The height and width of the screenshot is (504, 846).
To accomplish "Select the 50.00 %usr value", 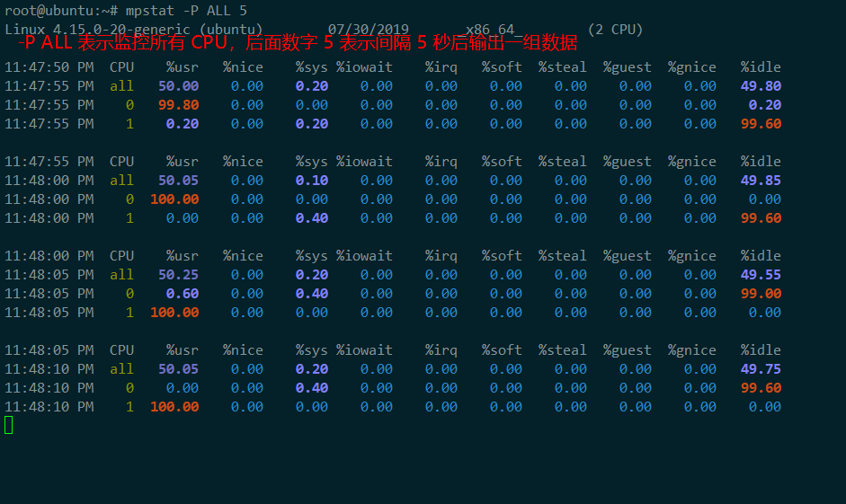I will (178, 86).
